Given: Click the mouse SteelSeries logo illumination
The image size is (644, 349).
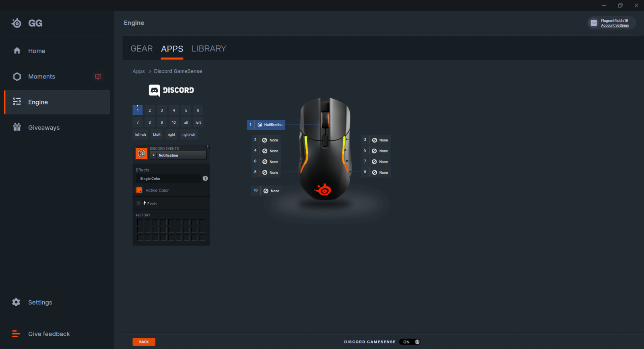Looking at the screenshot, I should click(x=324, y=189).
